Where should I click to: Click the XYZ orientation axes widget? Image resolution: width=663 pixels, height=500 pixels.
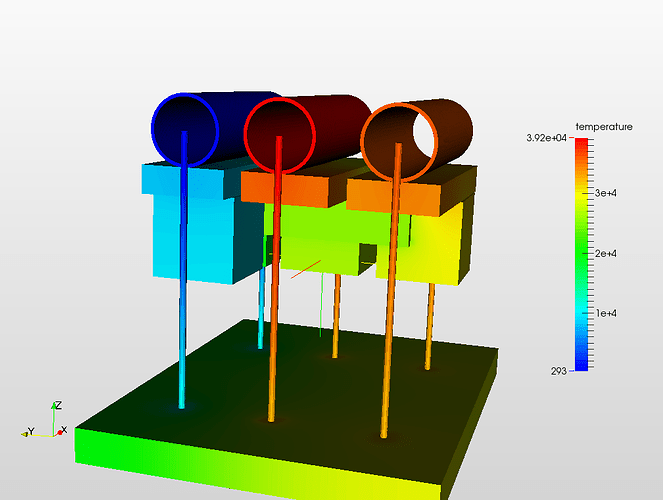click(x=44, y=419)
